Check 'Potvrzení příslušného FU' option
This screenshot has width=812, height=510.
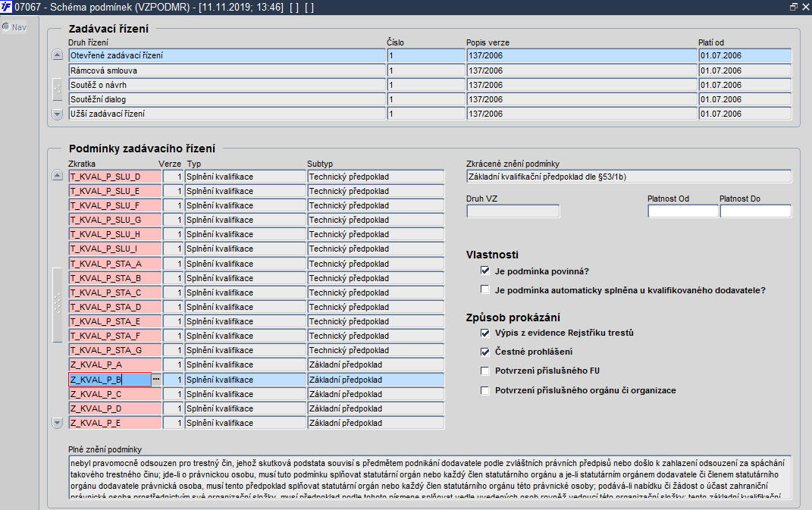(484, 371)
